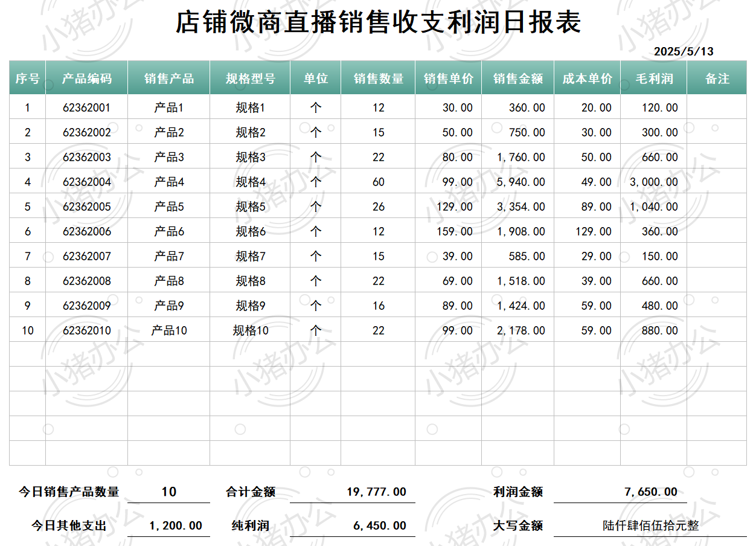Select the 销售产品 column header
Image resolution: width=756 pixels, height=546 pixels.
pos(169,78)
